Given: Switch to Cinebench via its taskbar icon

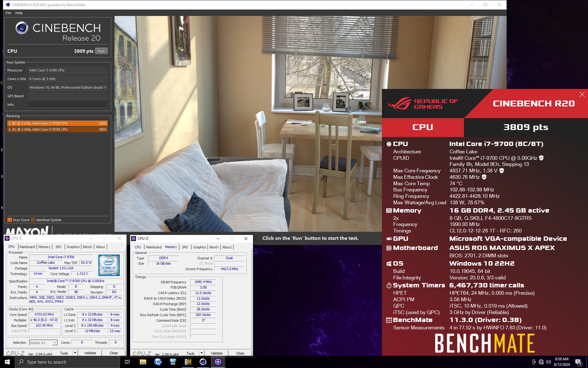Looking at the screenshot, I should click(x=203, y=362).
